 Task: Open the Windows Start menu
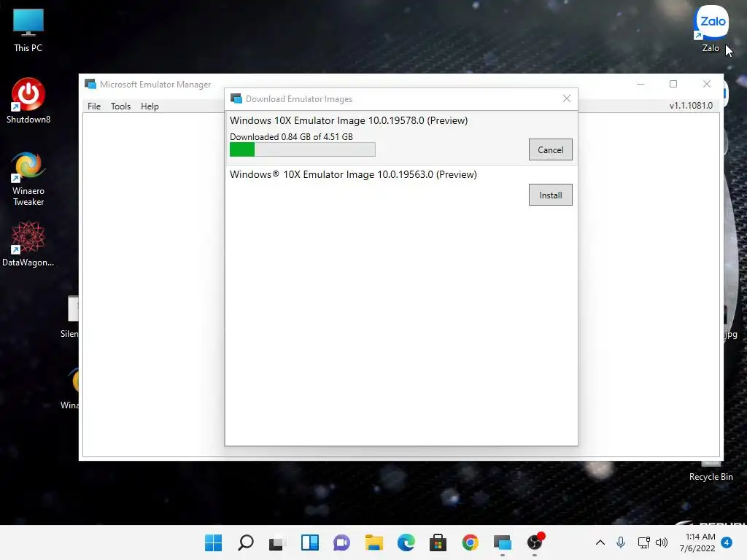tap(214, 542)
